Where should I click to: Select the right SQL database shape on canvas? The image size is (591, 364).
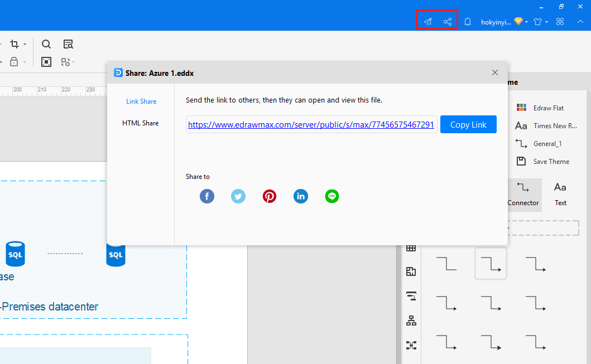click(116, 255)
